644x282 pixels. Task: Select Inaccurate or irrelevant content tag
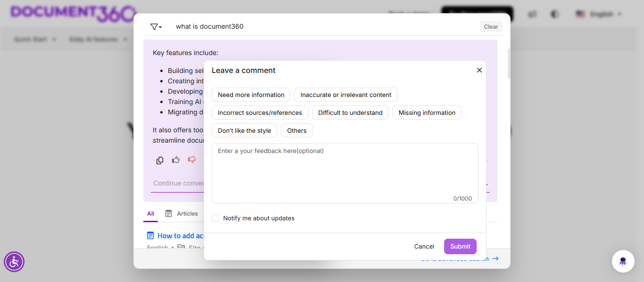point(346,95)
